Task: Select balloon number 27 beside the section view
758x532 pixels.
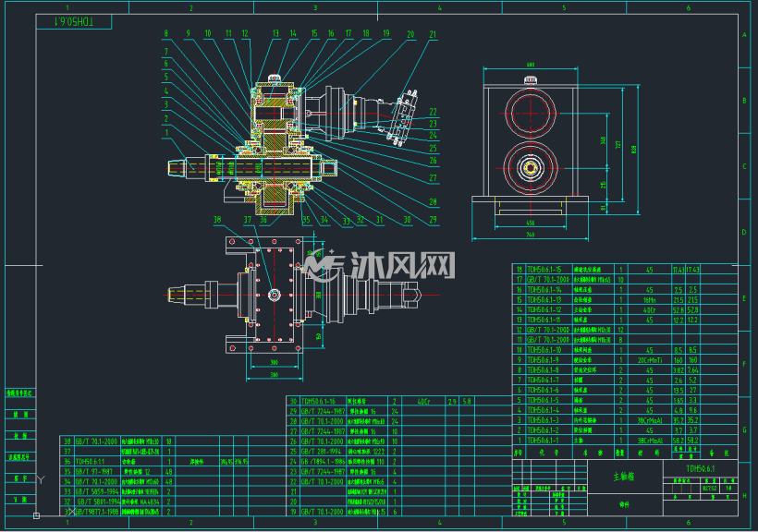Action: pos(434,178)
